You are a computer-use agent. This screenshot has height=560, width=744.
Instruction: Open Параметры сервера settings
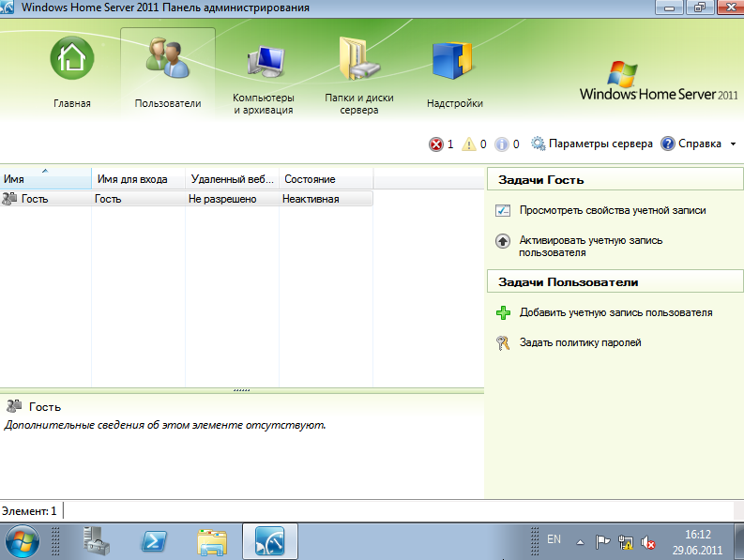[x=592, y=144]
